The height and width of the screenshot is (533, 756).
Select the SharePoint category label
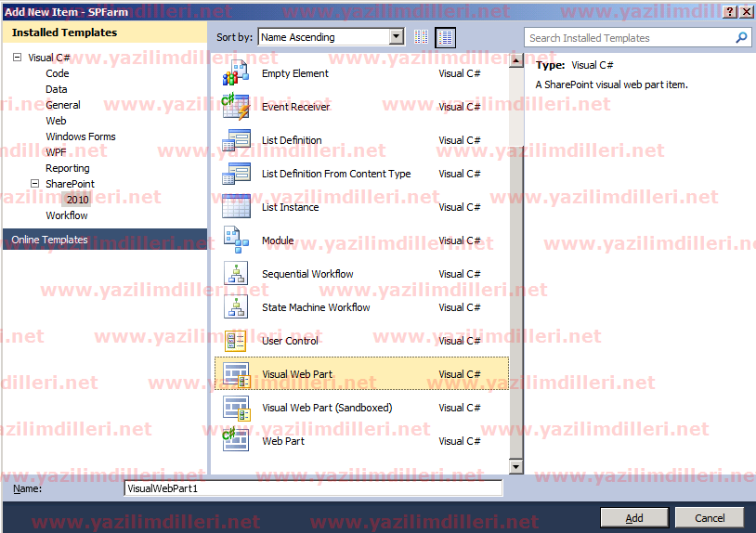71,184
